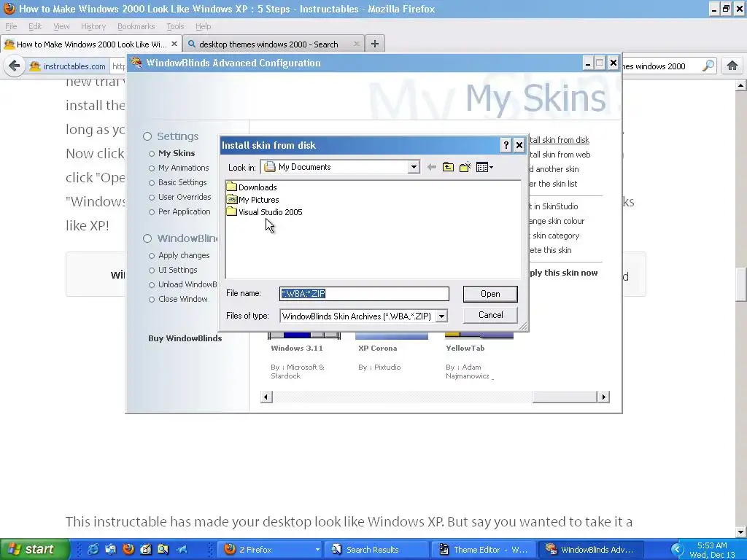Screen dimensions: 747x560
Task: Open the Bookmarks menu in Firefox
Action: (136, 26)
